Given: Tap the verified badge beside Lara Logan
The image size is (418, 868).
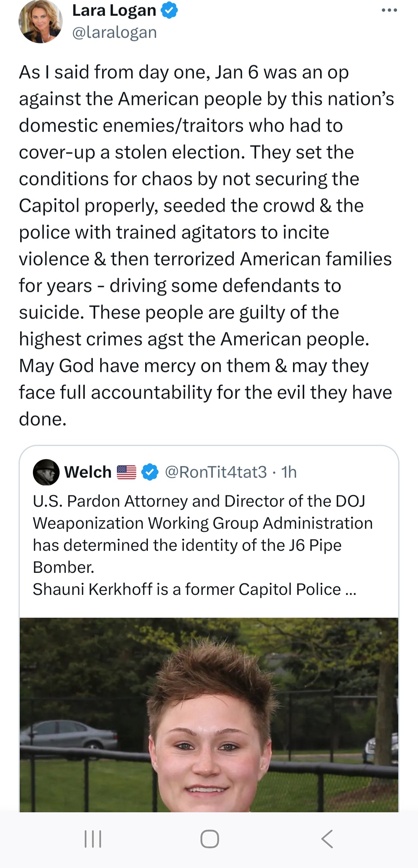Looking at the screenshot, I should coord(169,10).
